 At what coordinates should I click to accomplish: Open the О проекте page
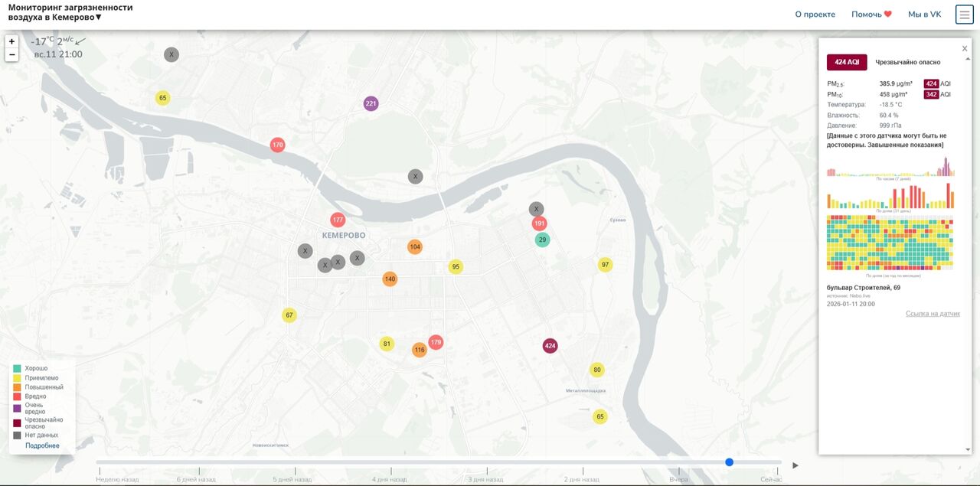tap(815, 15)
